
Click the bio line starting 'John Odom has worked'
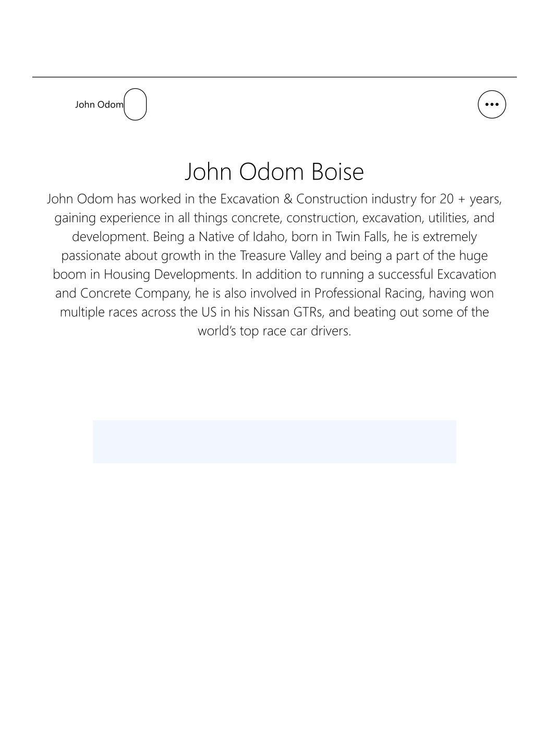pos(274,199)
